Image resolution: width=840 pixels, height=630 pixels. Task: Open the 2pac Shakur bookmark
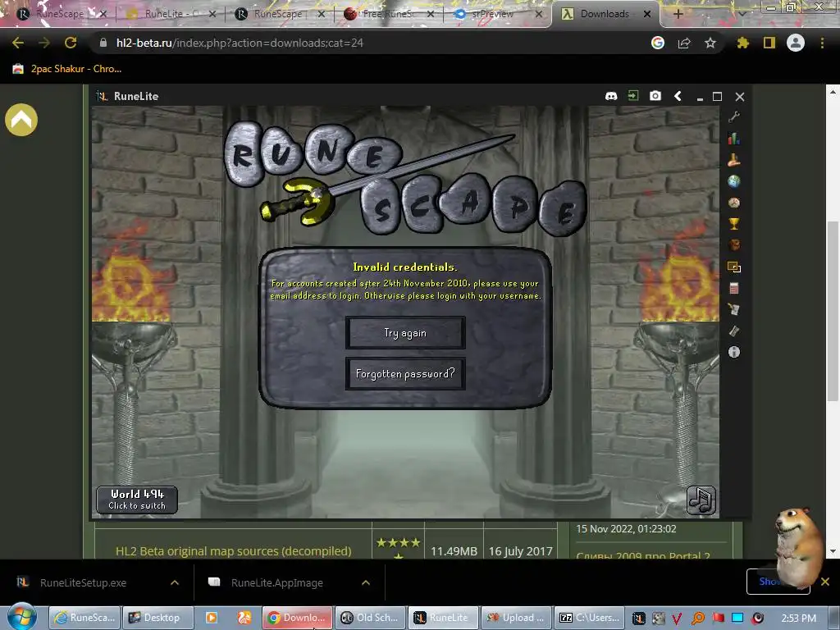(67, 69)
